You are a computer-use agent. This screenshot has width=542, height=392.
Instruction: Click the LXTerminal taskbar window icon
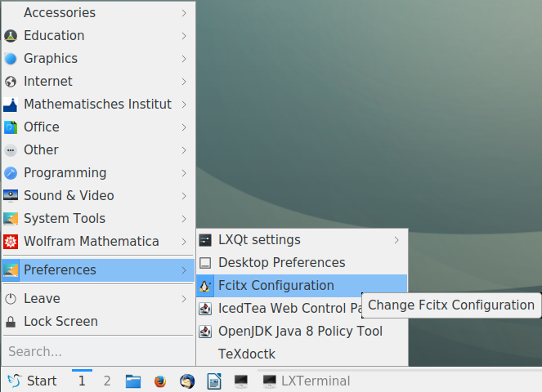coord(269,381)
